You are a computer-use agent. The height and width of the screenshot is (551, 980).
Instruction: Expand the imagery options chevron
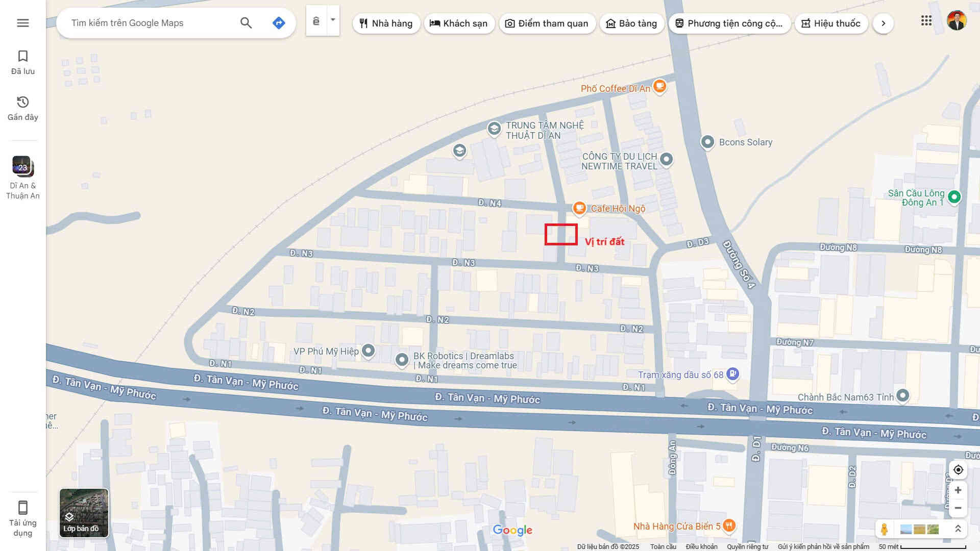pos(958,529)
